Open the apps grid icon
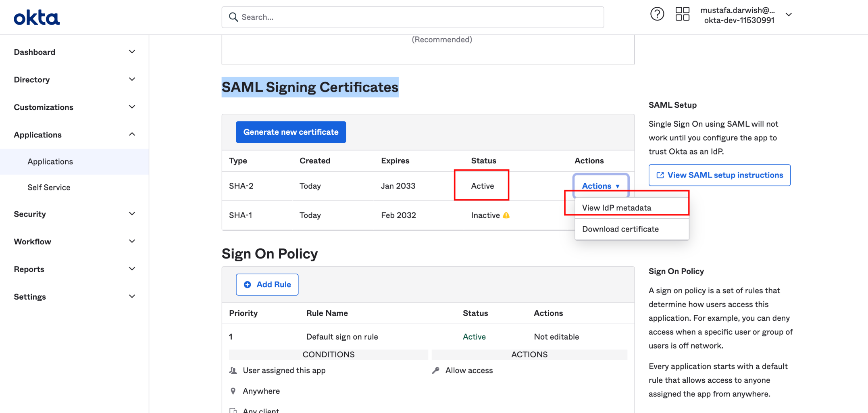The width and height of the screenshot is (868, 413). point(683,14)
